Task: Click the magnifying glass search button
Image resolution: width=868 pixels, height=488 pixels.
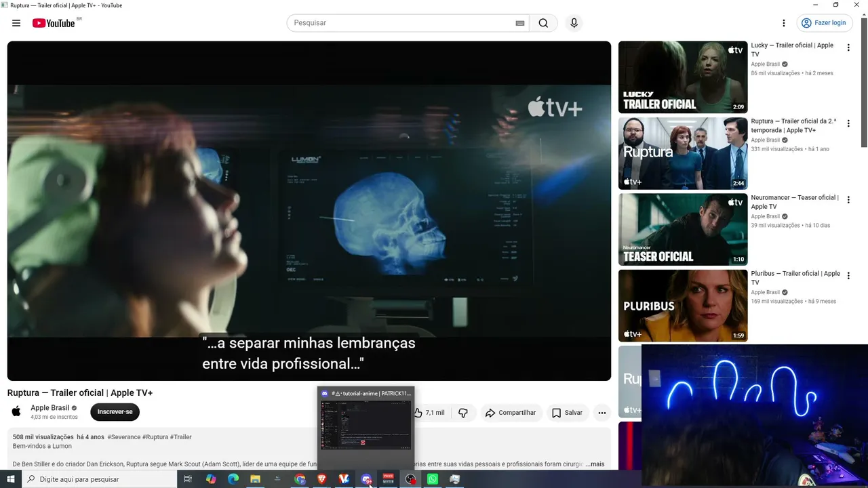Action: point(543,23)
